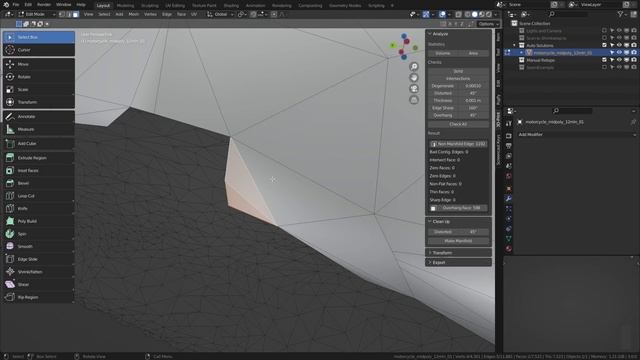Open the Global transform orientation dropdown
Viewport: 640px width, 360px height.
[220, 14]
